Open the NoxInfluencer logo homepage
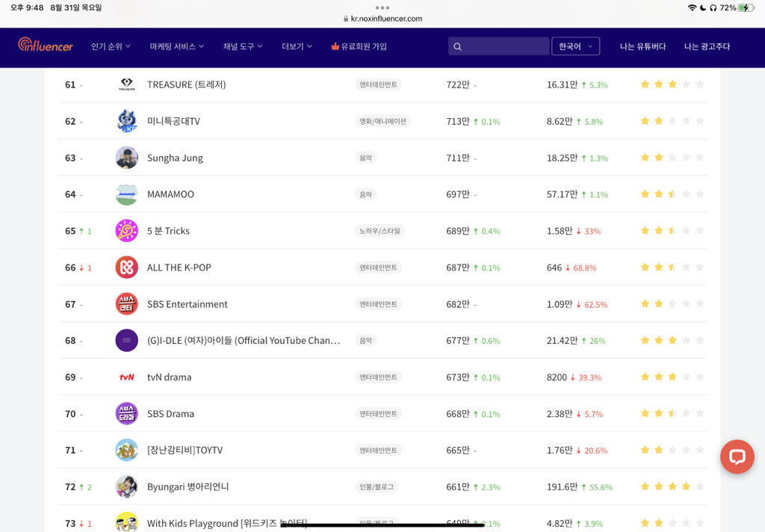The image size is (765, 532). (46, 45)
